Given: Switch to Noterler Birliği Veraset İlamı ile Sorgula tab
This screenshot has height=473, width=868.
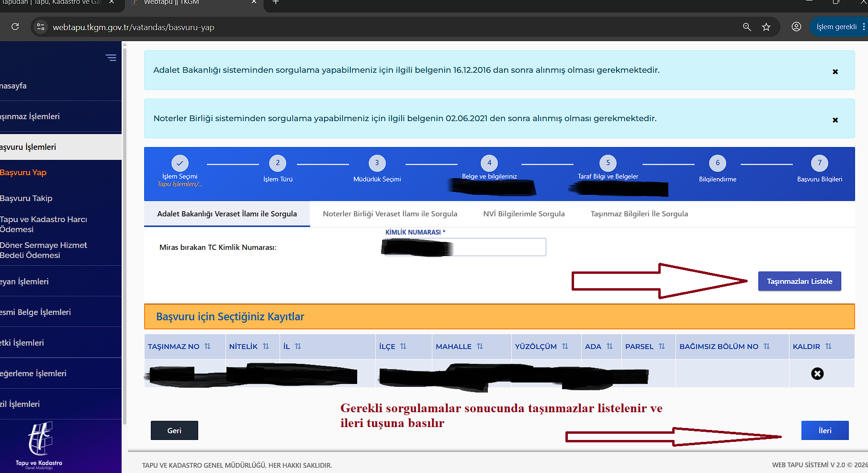Looking at the screenshot, I should [x=390, y=214].
